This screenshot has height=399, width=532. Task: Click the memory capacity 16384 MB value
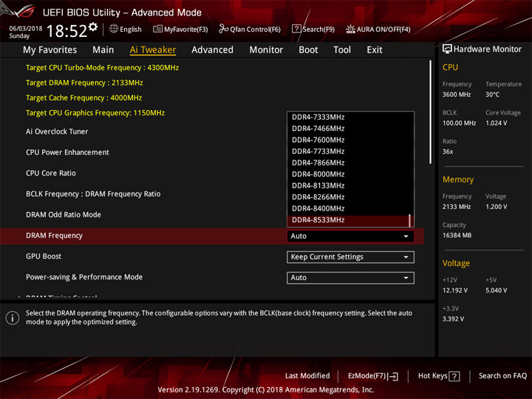(457, 236)
